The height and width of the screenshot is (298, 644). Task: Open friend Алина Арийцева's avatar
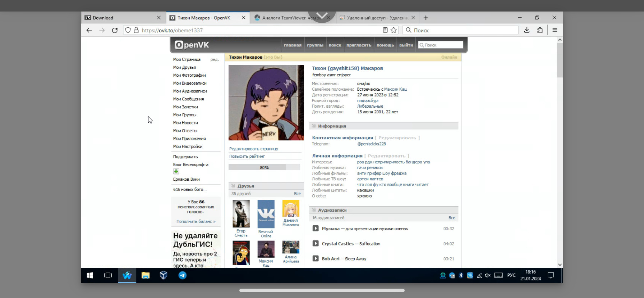291,247
